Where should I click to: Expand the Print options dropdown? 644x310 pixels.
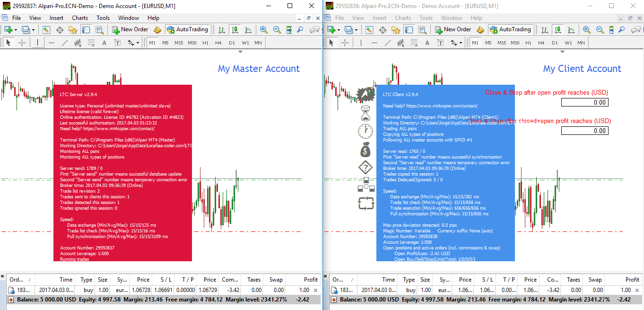[x=34, y=29]
